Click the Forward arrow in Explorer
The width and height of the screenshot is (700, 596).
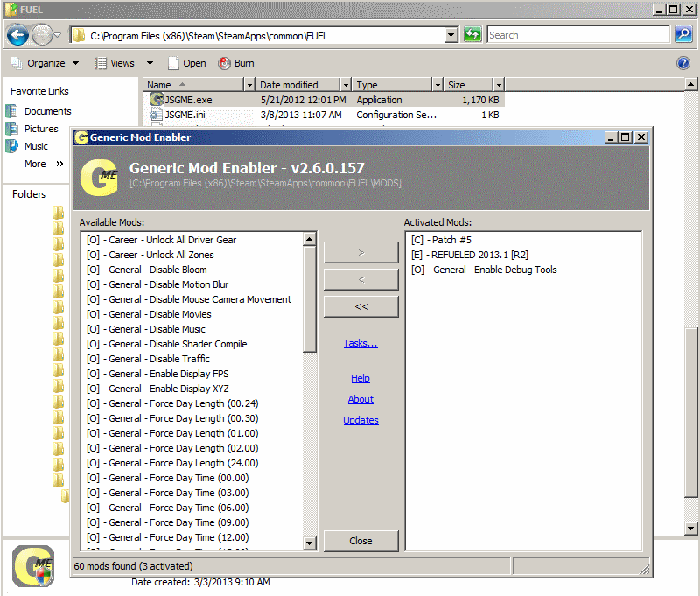click(x=42, y=35)
